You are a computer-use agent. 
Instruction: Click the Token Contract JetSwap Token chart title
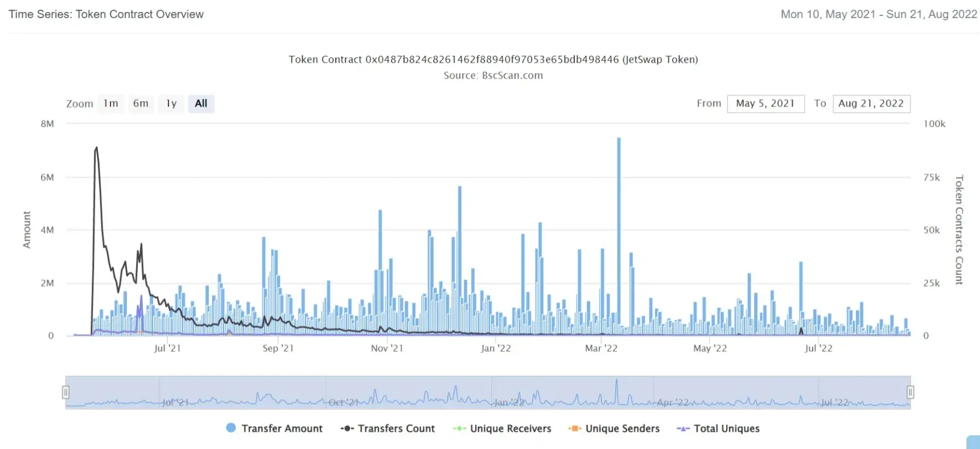pyautogui.click(x=493, y=59)
